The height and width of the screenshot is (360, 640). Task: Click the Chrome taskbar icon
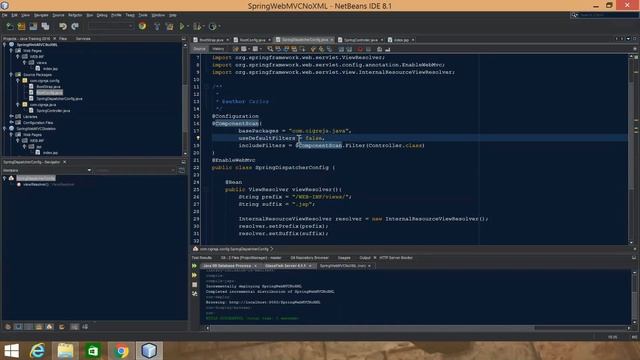pyautogui.click(x=121, y=351)
